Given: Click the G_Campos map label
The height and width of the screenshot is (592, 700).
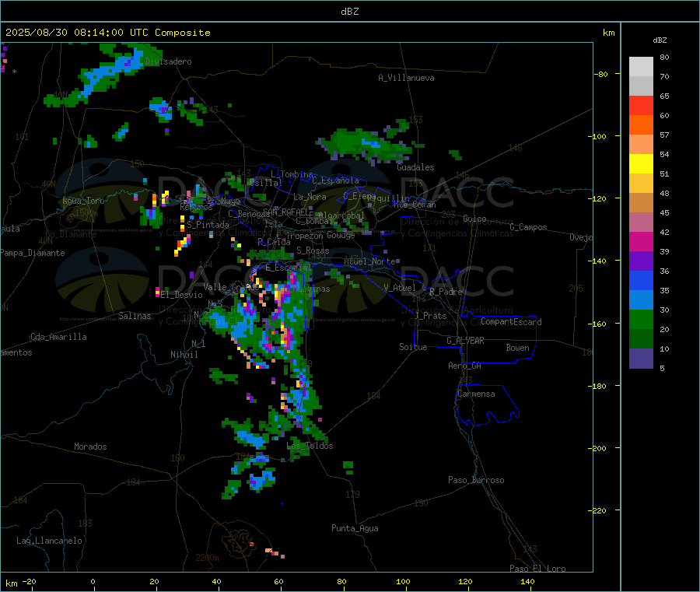Looking at the screenshot, I should (x=528, y=227).
